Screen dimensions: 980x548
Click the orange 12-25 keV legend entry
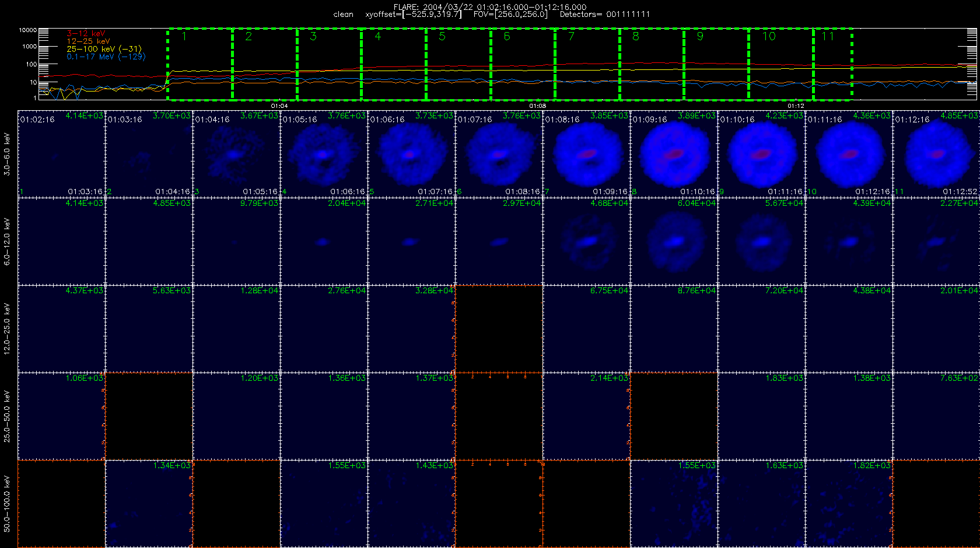[x=88, y=41]
